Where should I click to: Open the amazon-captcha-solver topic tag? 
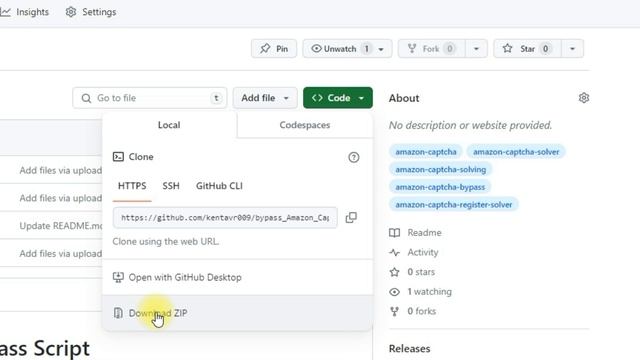[x=516, y=152]
